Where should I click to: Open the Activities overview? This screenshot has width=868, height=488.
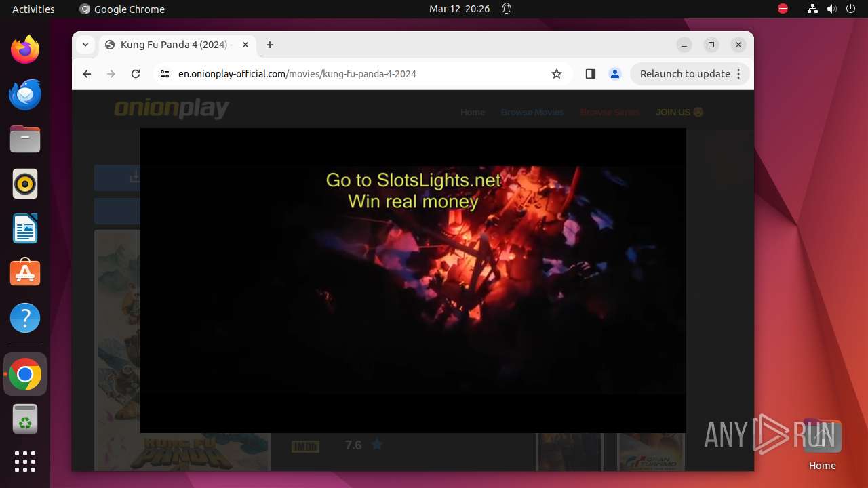click(x=33, y=9)
